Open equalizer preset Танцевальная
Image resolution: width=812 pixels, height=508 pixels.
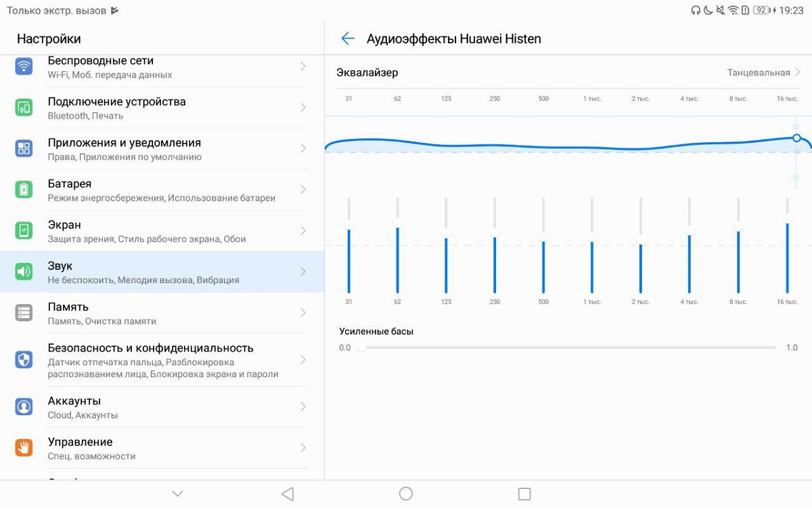[x=764, y=72]
